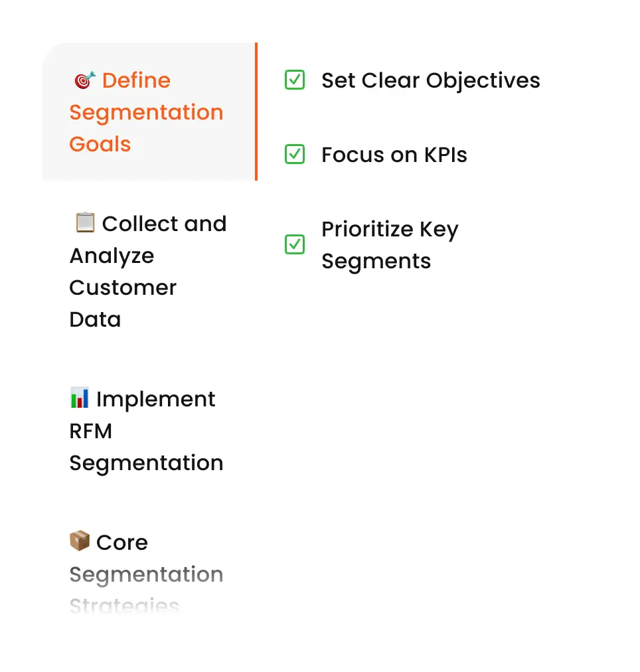Uncheck the Focus on KPIs checkbox
Image resolution: width=640 pixels, height=672 pixels.
(294, 155)
